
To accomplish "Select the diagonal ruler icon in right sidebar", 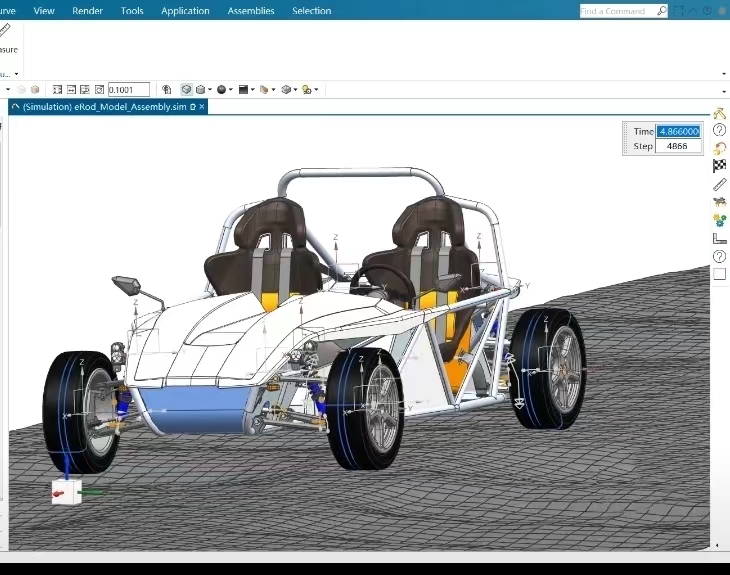I will (x=719, y=184).
